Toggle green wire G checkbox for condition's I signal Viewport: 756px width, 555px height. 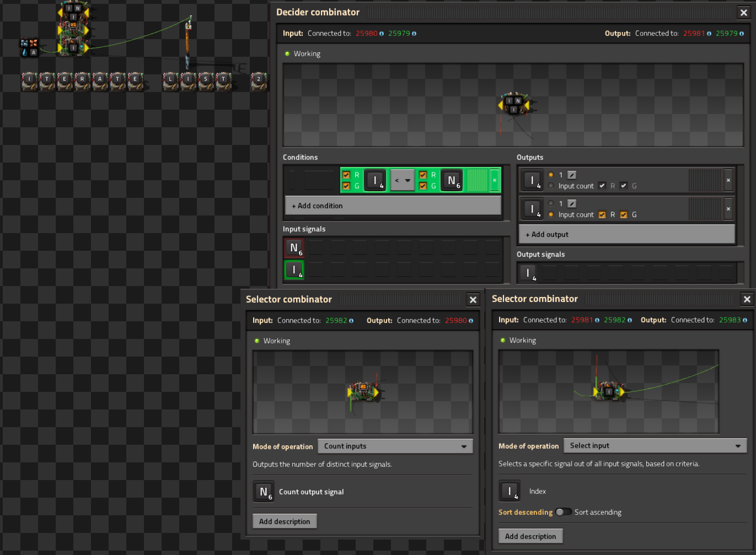346,186
